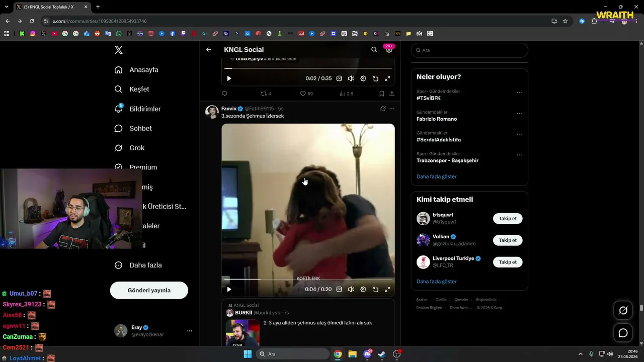Image resolution: width=644 pixels, height=362 pixels.
Task: Open community settings gear with 20+ badge
Action: click(389, 50)
